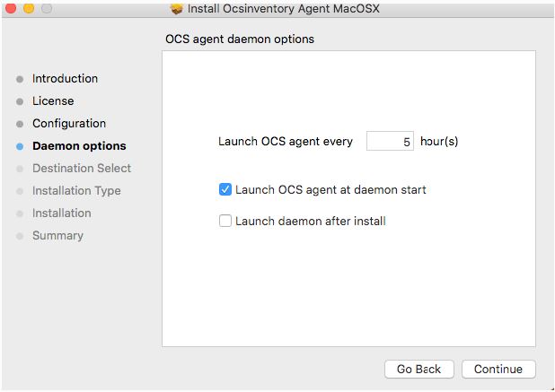Image resolution: width=555 pixels, height=392 pixels.
Task: Click Installation Type step in sidebar
Action: (76, 191)
